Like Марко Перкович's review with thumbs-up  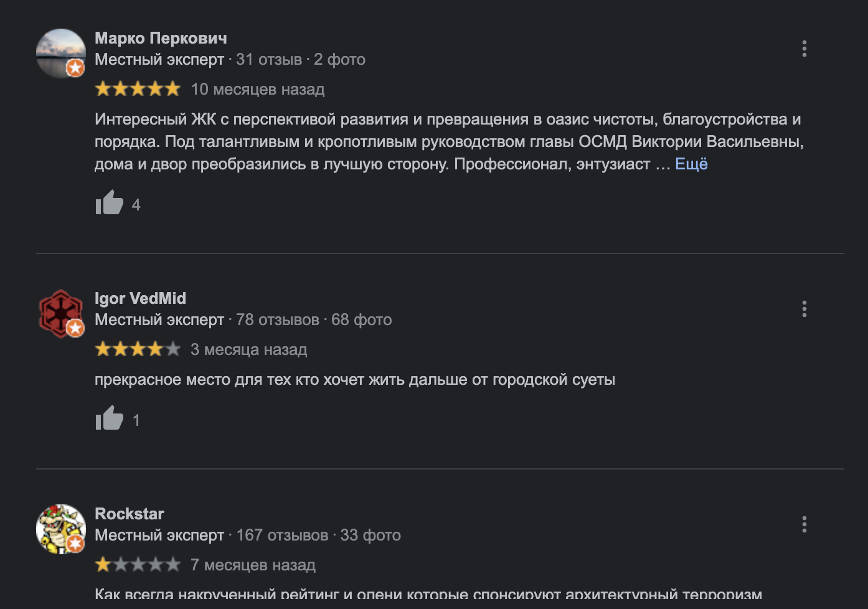click(x=109, y=203)
